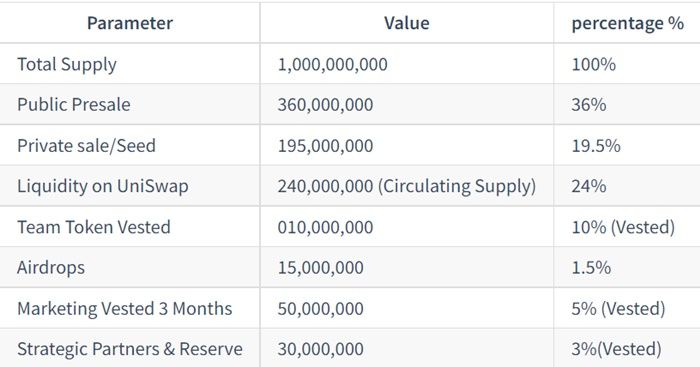Screen dimensions: 700x367
Task: Select the Total Supply row label
Action: (67, 64)
